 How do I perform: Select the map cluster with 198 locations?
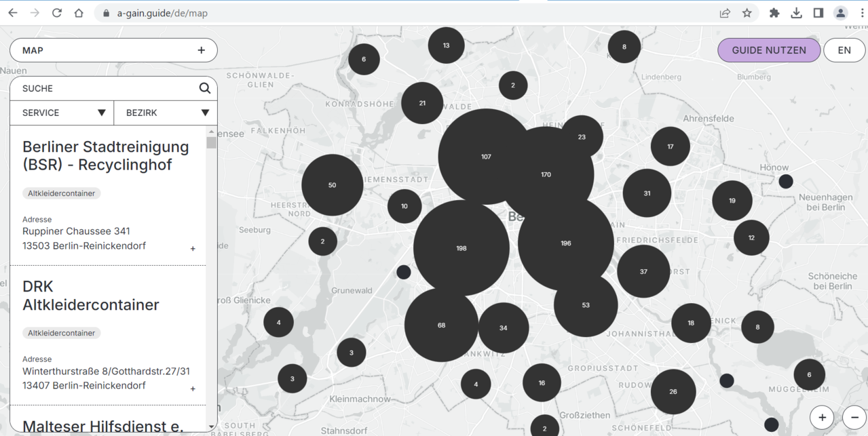461,248
